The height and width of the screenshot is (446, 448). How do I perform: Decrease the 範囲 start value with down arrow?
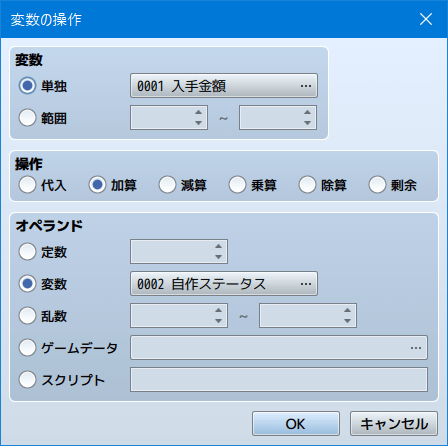[198, 123]
